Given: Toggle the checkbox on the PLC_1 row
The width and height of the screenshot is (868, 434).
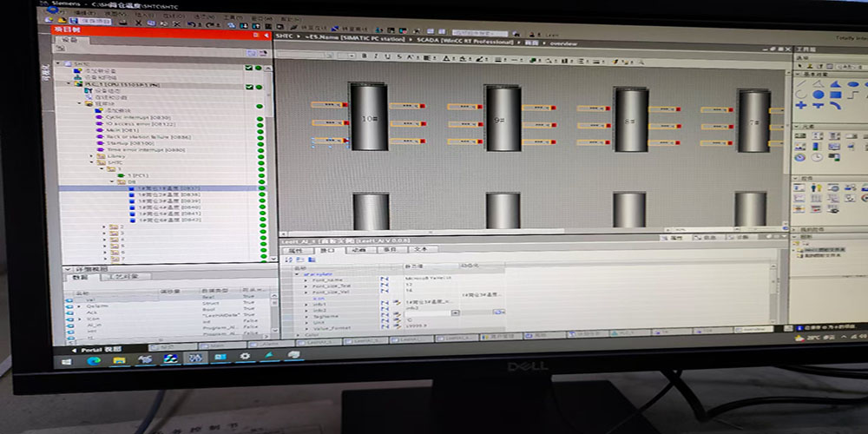Looking at the screenshot, I should (249, 86).
